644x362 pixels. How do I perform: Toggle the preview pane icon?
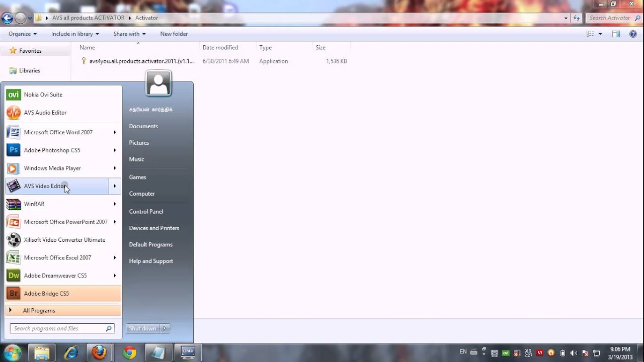(616, 34)
